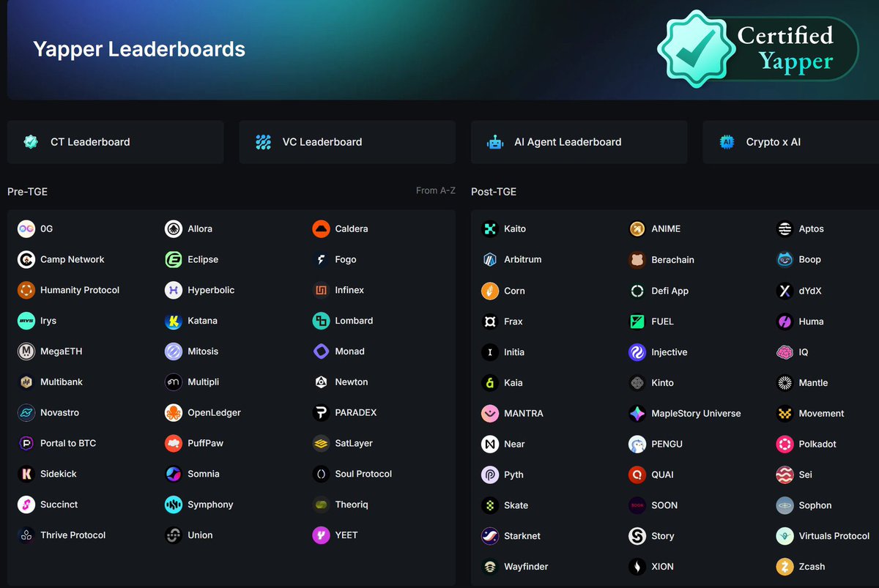Click the Arbitrum logo icon
879x588 pixels.
[x=490, y=260]
